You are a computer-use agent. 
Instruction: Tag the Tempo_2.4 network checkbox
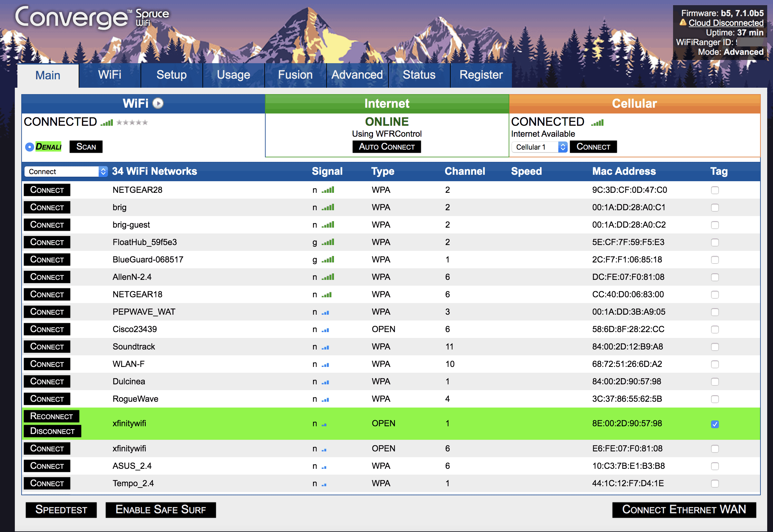pos(715,484)
